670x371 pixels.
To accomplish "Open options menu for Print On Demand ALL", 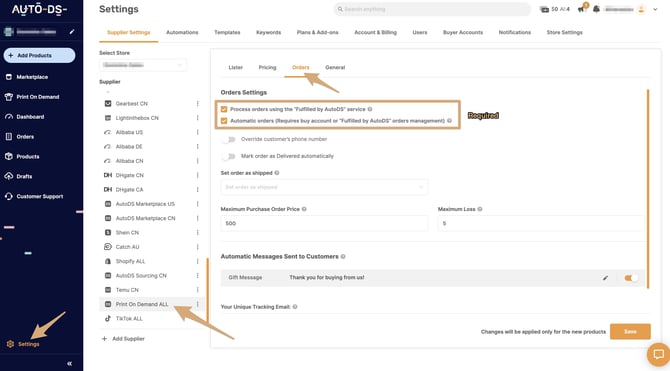I will click(197, 304).
